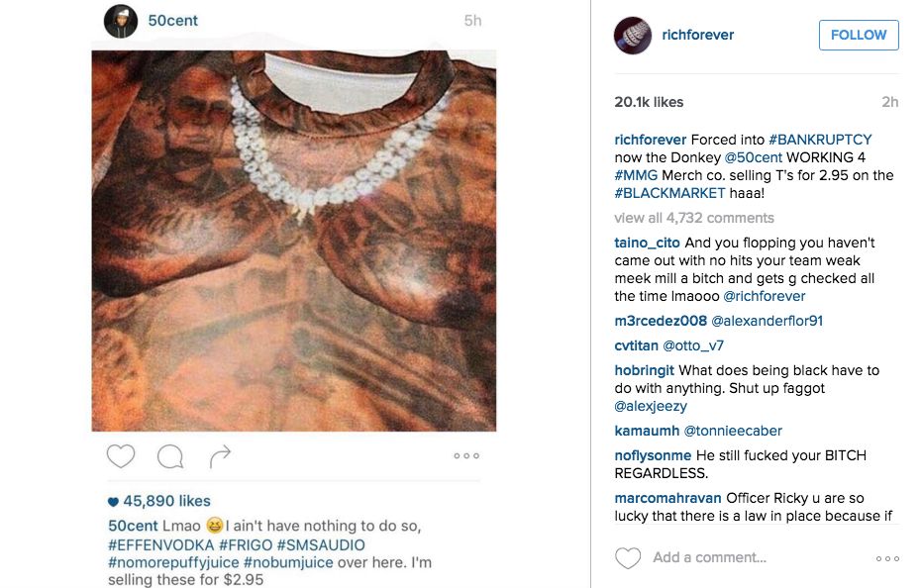Image resolution: width=921 pixels, height=588 pixels.
Task: Open the #EFFENVODKA hashtag
Action: [x=161, y=545]
